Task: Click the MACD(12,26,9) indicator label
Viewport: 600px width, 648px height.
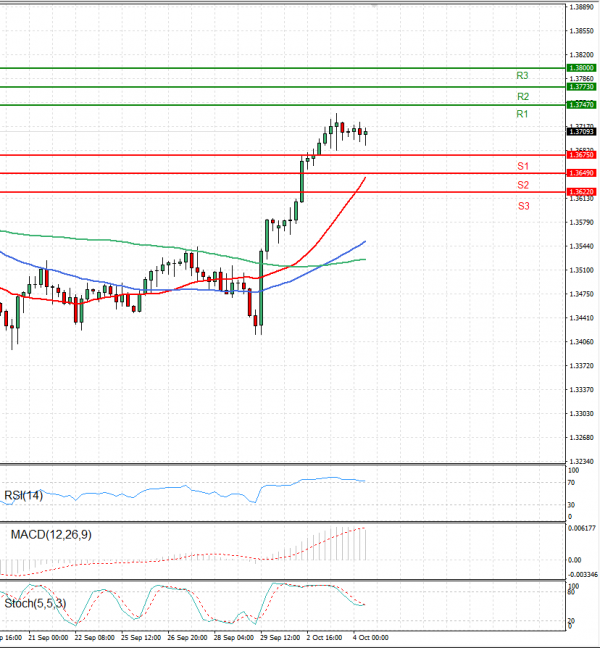Action: pos(51,535)
